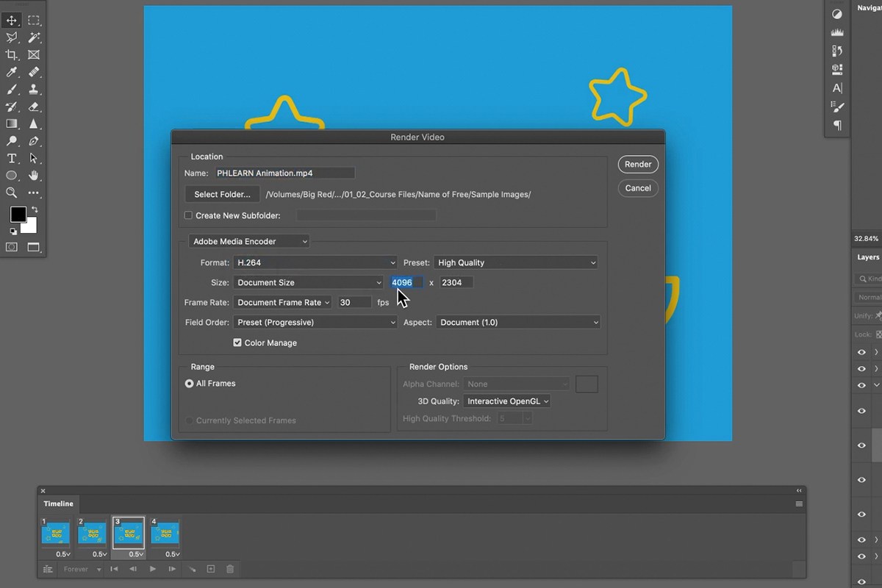Select the Magic Wand tool

click(x=33, y=37)
